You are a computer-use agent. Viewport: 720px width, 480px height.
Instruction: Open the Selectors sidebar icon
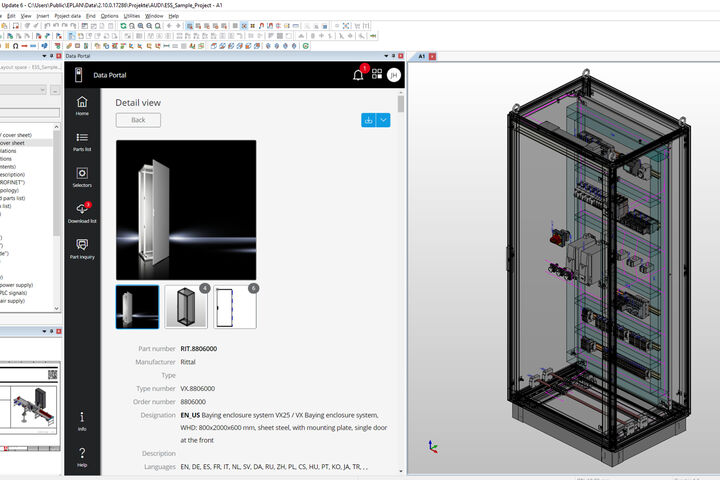click(82, 177)
